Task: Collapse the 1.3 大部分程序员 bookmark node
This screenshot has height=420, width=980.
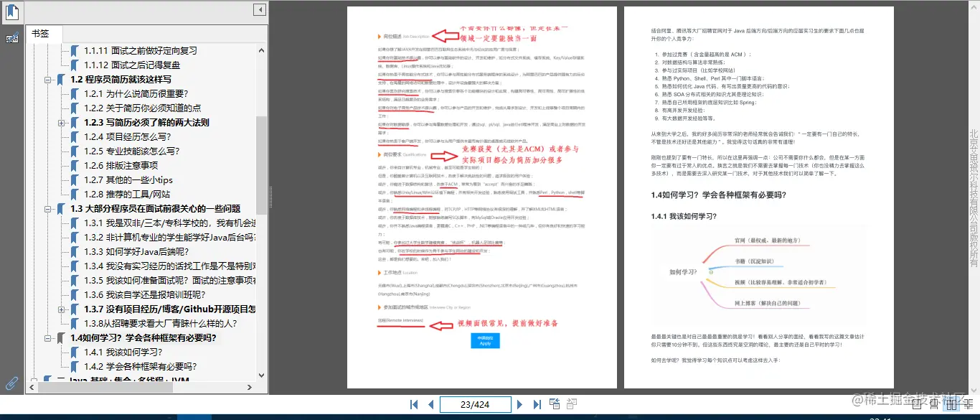Action: pos(48,209)
